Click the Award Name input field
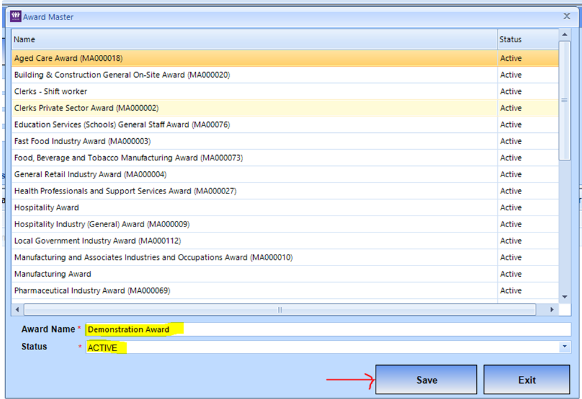 click(x=328, y=330)
